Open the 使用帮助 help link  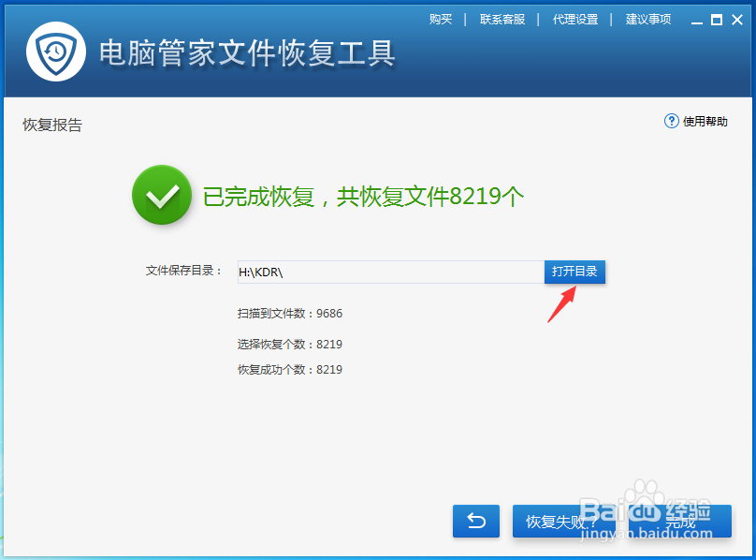(x=705, y=121)
